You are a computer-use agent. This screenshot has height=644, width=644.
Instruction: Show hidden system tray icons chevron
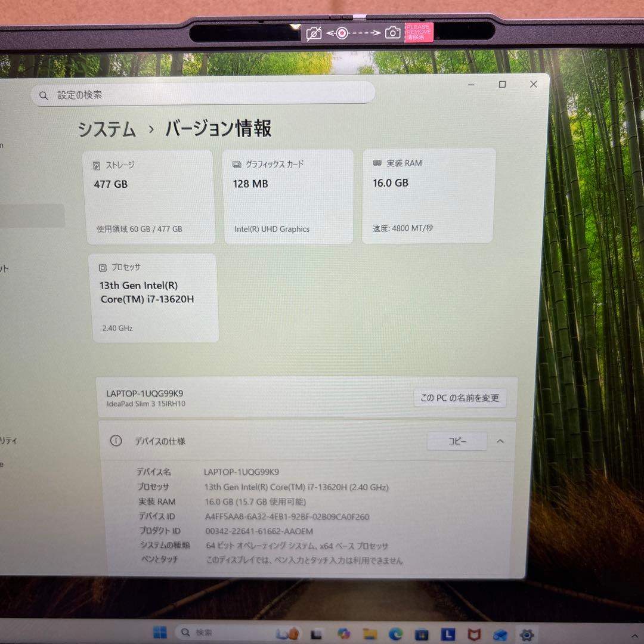635,637
